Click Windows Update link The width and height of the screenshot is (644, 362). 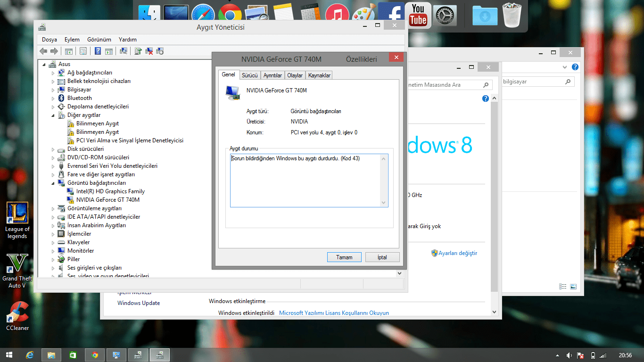(x=139, y=303)
